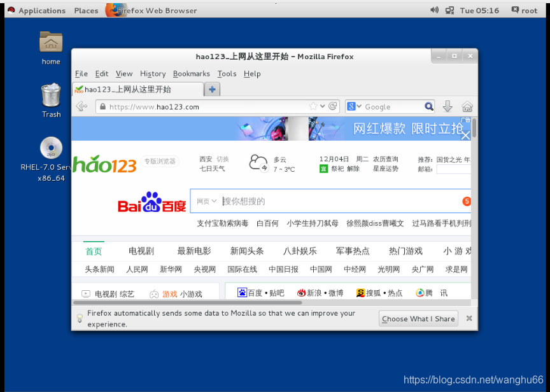Image resolution: width=550 pixels, height=392 pixels.
Task: Open the 七日天气 link
Action: pyautogui.click(x=212, y=169)
